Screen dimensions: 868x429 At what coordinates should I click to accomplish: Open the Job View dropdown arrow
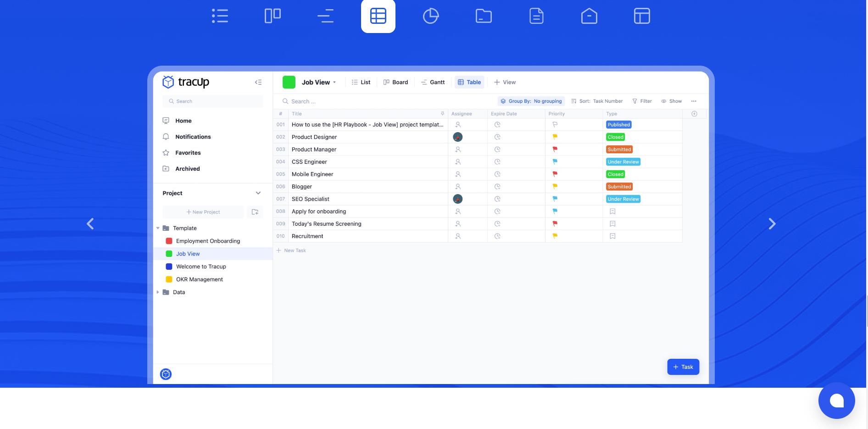click(335, 82)
